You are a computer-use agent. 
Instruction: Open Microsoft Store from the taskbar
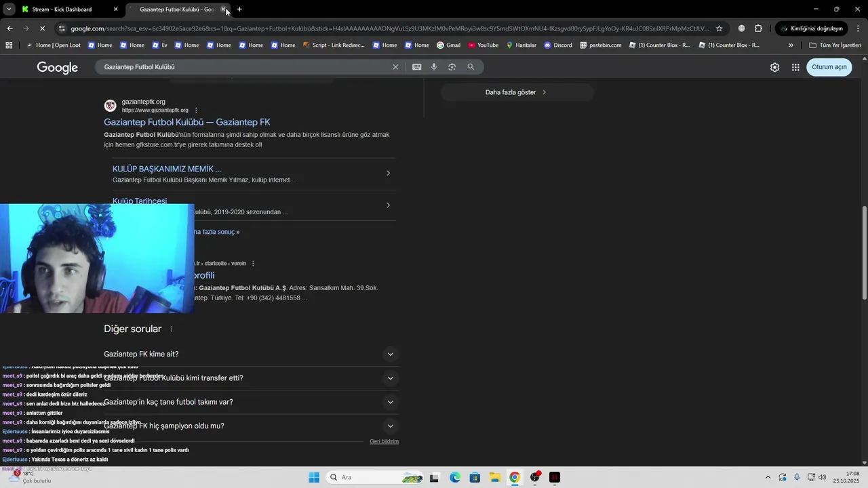tap(475, 477)
